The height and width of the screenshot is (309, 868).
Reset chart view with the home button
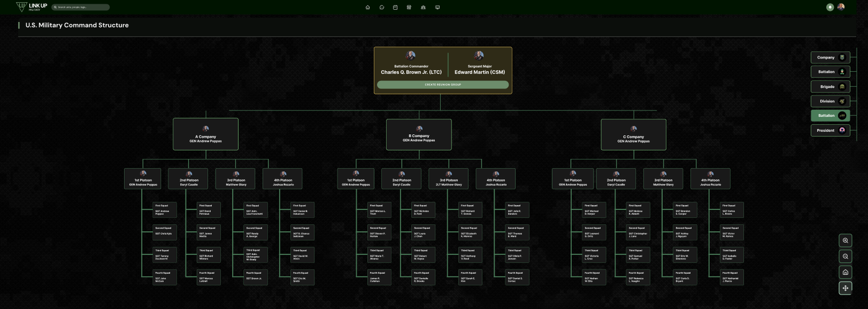click(x=845, y=272)
